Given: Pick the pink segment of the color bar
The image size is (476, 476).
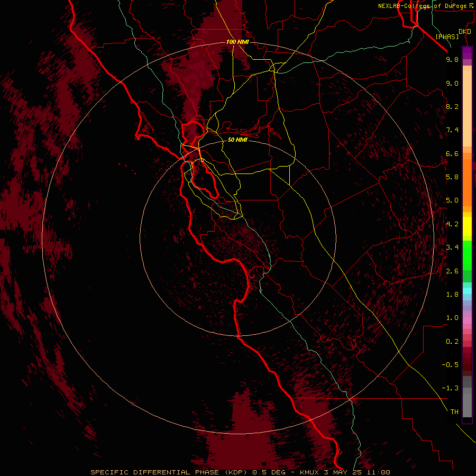Looking at the screenshot, I should click(467, 321).
